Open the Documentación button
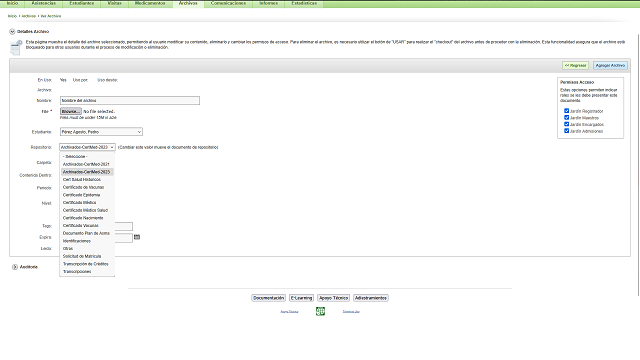640x360 pixels. click(x=268, y=298)
